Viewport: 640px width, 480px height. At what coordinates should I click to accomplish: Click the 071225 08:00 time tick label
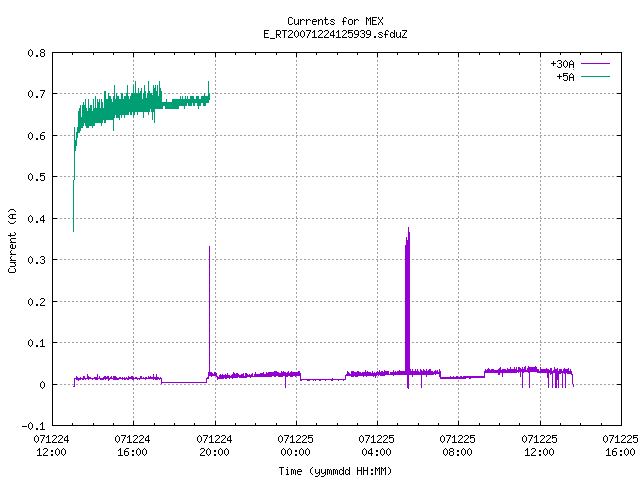[x=458, y=446]
